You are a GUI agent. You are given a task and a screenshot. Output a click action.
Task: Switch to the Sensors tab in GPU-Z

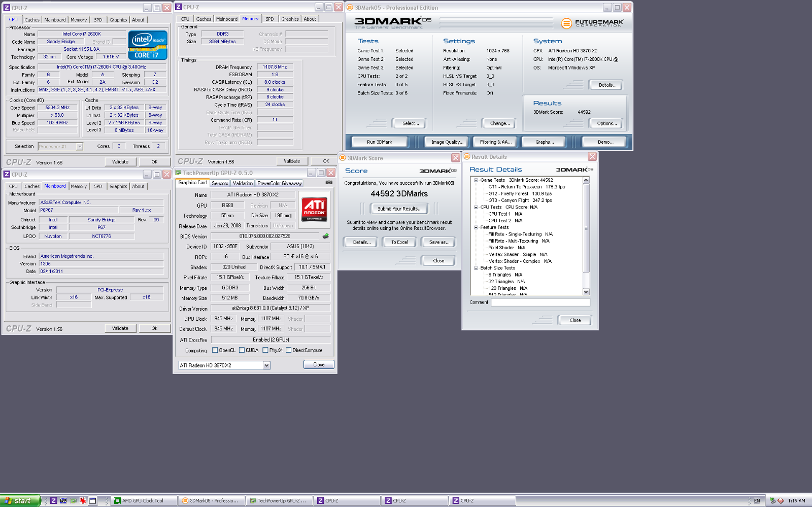(x=220, y=183)
